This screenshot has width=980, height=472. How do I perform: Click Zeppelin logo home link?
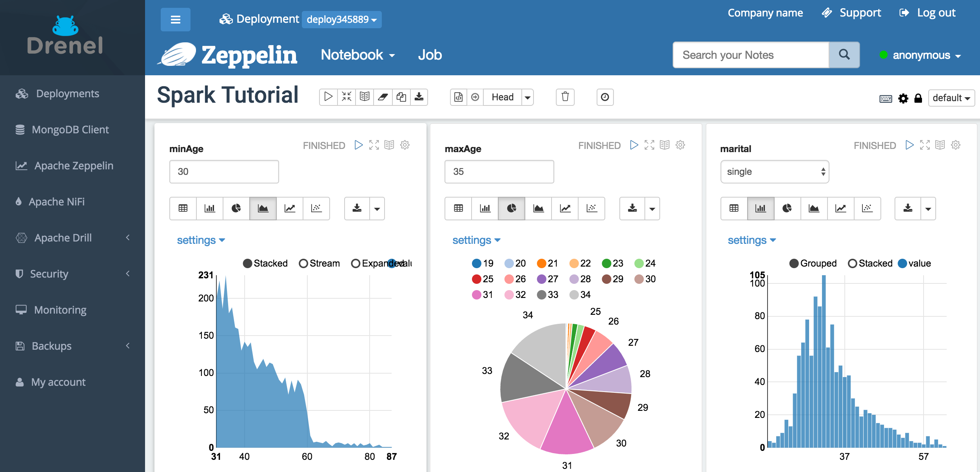tap(228, 55)
